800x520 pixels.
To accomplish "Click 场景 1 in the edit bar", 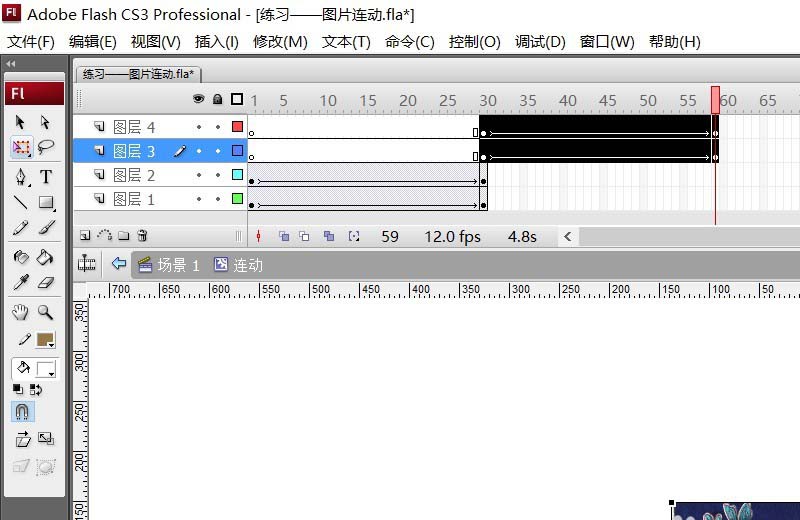I will click(x=169, y=265).
